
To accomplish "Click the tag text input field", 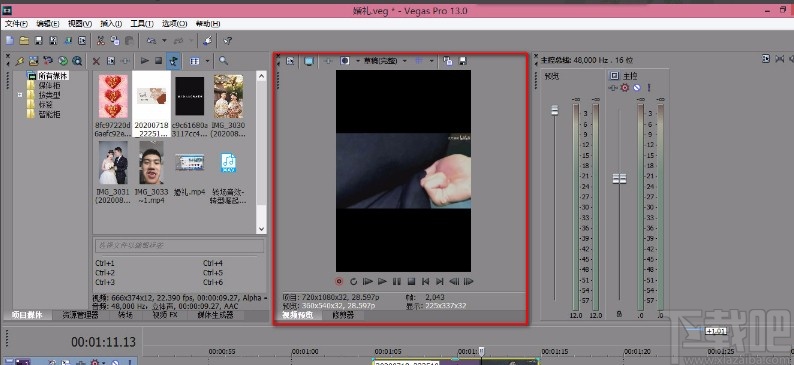I will [x=179, y=246].
